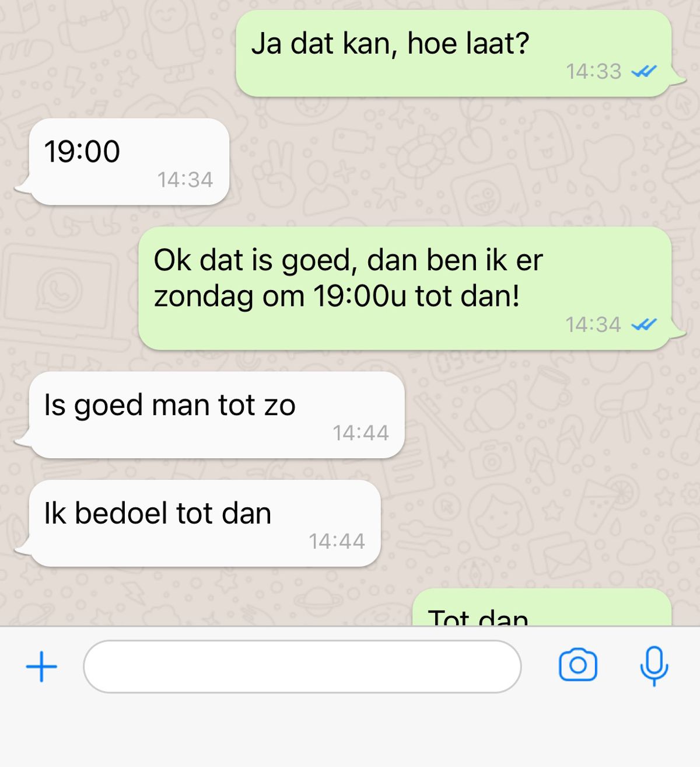Tap the 14:34 timestamp under "19:00"
Screen dimensions: 700x767
pos(185,179)
